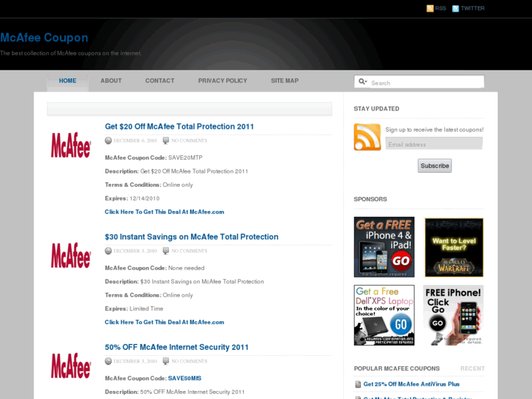This screenshot has width=532, height=399.
Task: Select the POPULAR MCAFEE COUPONS tab
Action: tap(397, 368)
